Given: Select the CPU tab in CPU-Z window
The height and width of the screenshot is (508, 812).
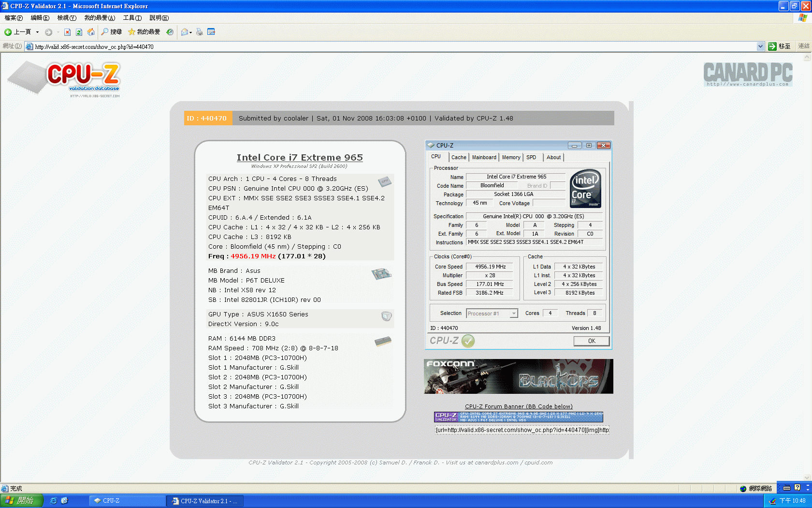Looking at the screenshot, I should [436, 157].
